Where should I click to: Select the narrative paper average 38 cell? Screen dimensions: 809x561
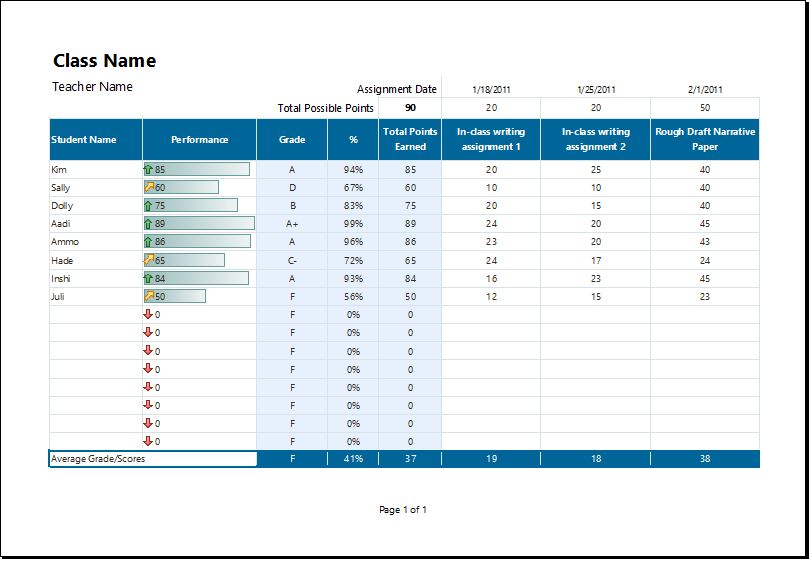point(705,458)
